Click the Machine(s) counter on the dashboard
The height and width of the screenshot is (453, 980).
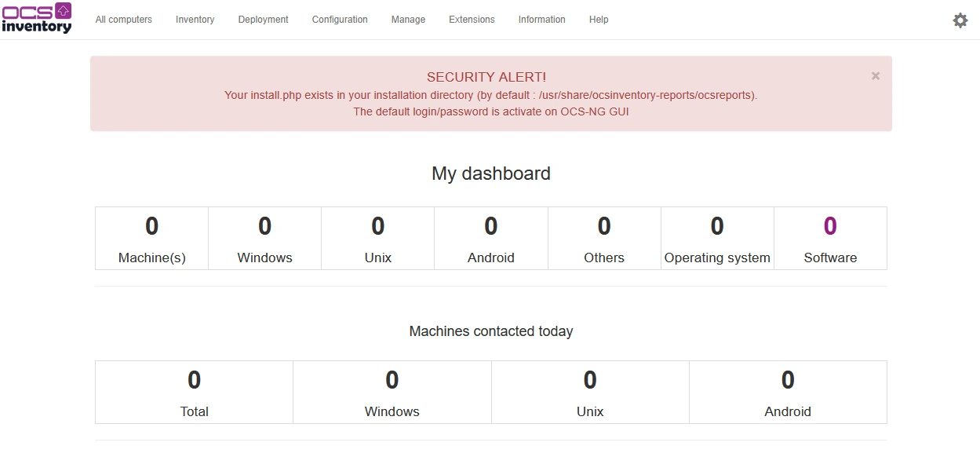pyautogui.click(x=151, y=238)
